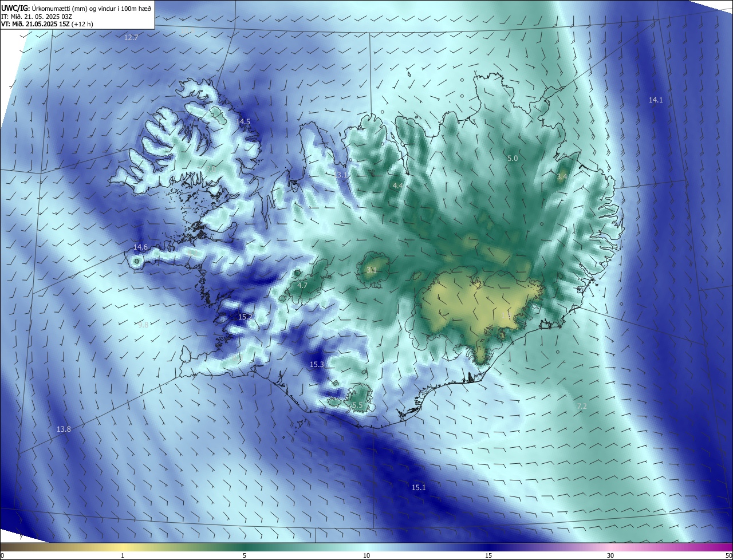Click the 3.1 value on the glacier

[372, 270]
